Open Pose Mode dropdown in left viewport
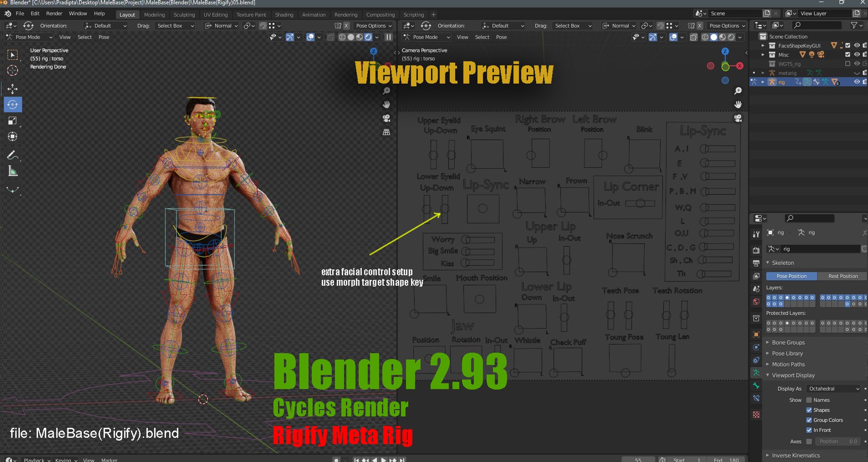868x462 pixels. [x=29, y=37]
